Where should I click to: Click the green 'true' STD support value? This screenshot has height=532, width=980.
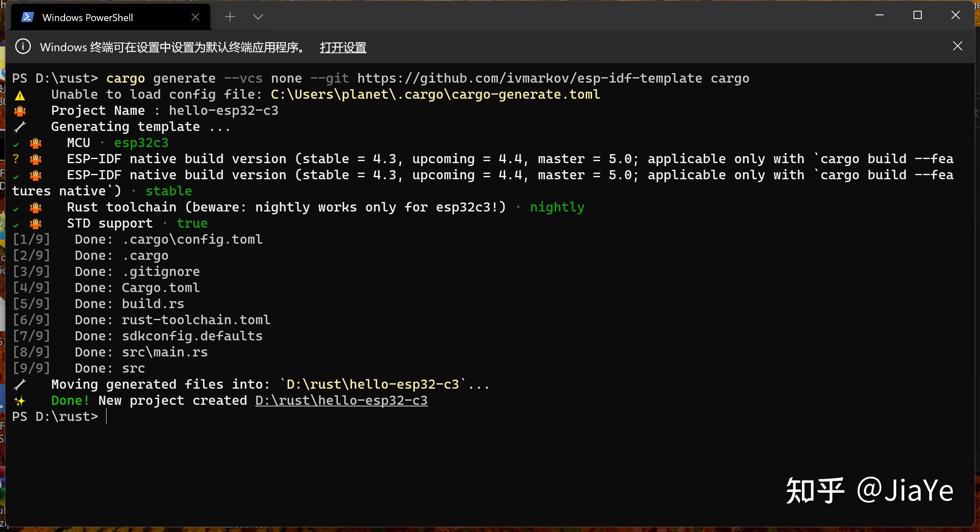point(192,223)
